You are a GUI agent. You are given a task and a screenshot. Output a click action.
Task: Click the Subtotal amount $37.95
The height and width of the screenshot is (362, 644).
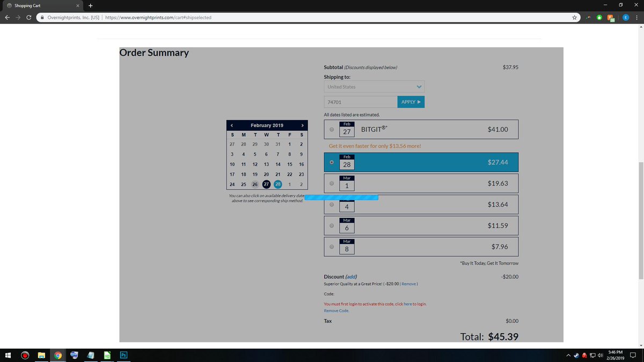tap(510, 68)
